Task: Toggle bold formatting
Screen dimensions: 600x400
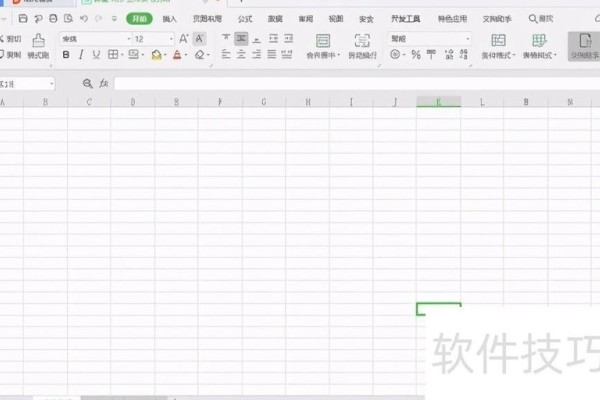Action: click(x=66, y=55)
